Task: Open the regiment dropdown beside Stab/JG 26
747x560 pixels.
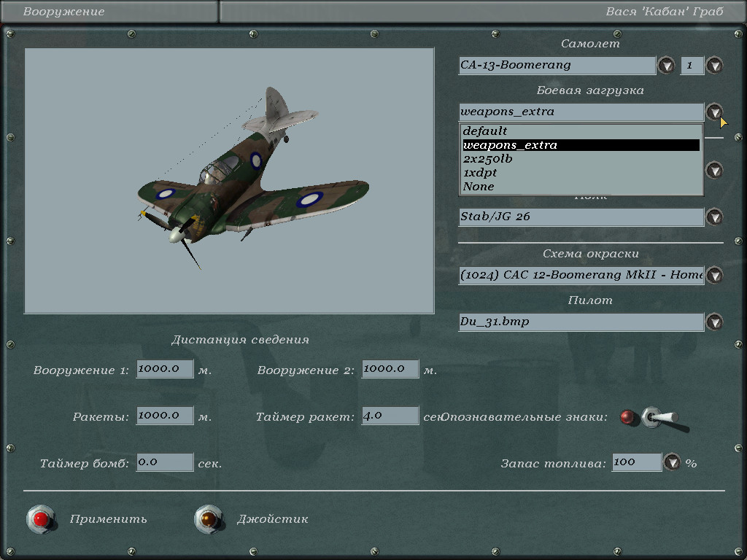Action: tap(714, 217)
